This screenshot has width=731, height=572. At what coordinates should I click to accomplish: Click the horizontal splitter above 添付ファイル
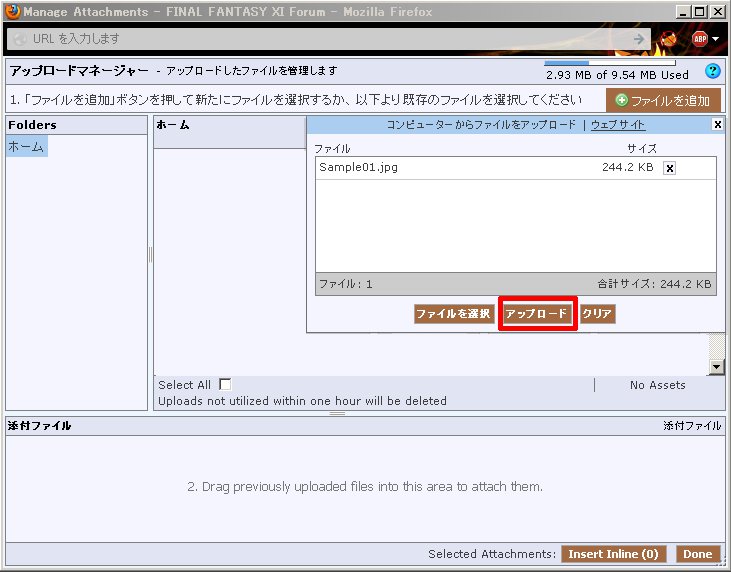pyautogui.click(x=337, y=413)
